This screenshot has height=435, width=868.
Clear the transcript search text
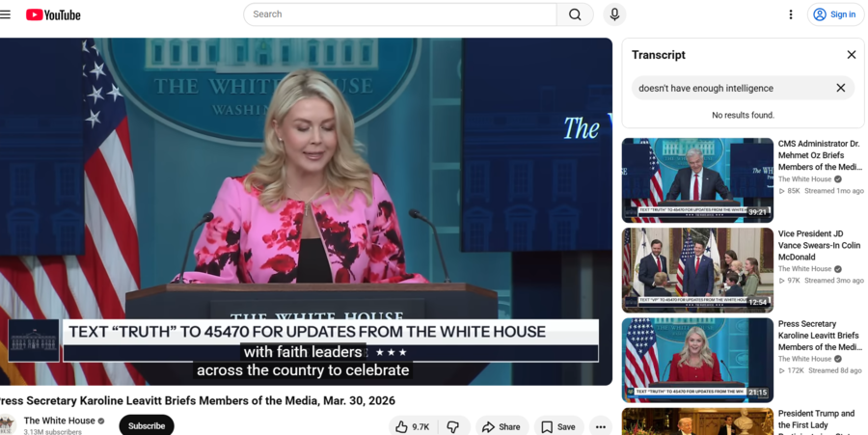coord(840,88)
